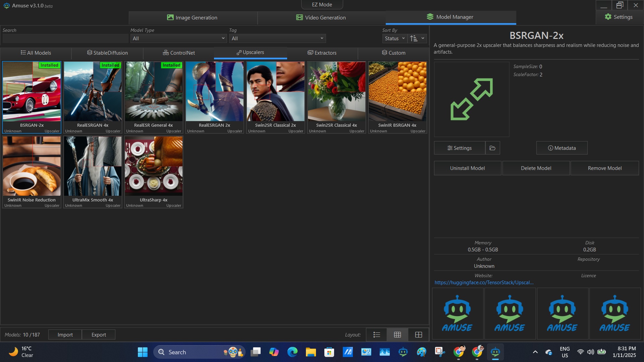Select the UltraSharp 4x model thumbnail
Image resolution: width=644 pixels, height=362 pixels.
point(154,166)
